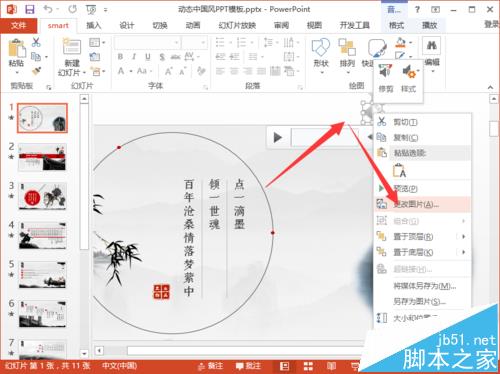The height and width of the screenshot is (374, 500).
Task: Click slide panel scroll down arrow
Action: click(x=84, y=353)
